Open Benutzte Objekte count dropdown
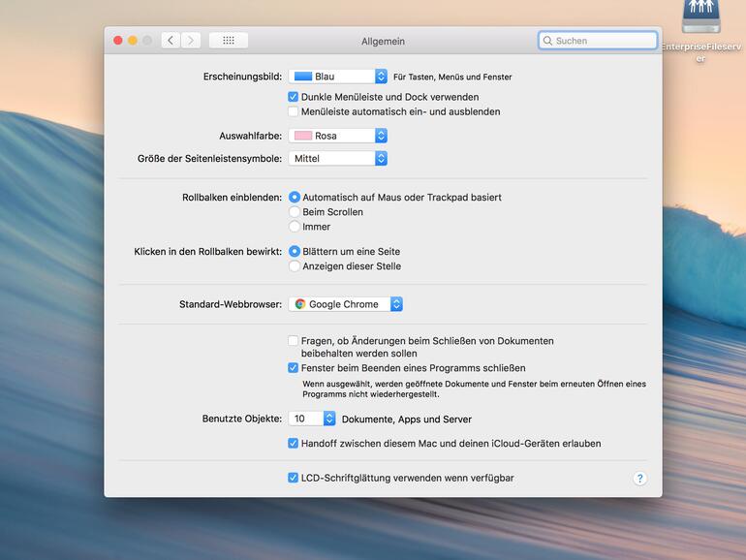Image resolution: width=746 pixels, height=560 pixels. coord(313,419)
